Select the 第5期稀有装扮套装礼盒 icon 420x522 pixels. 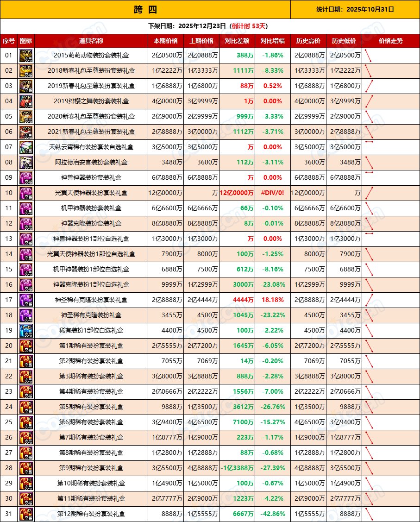click(26, 407)
